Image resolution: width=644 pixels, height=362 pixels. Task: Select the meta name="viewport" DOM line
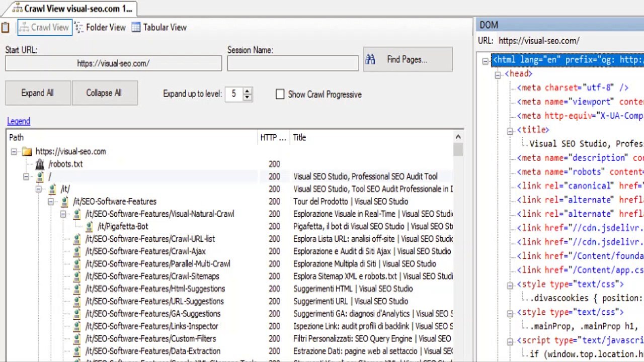580,102
